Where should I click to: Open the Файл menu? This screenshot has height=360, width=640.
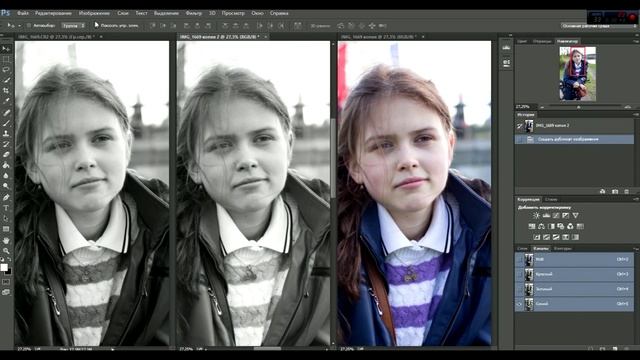23,13
